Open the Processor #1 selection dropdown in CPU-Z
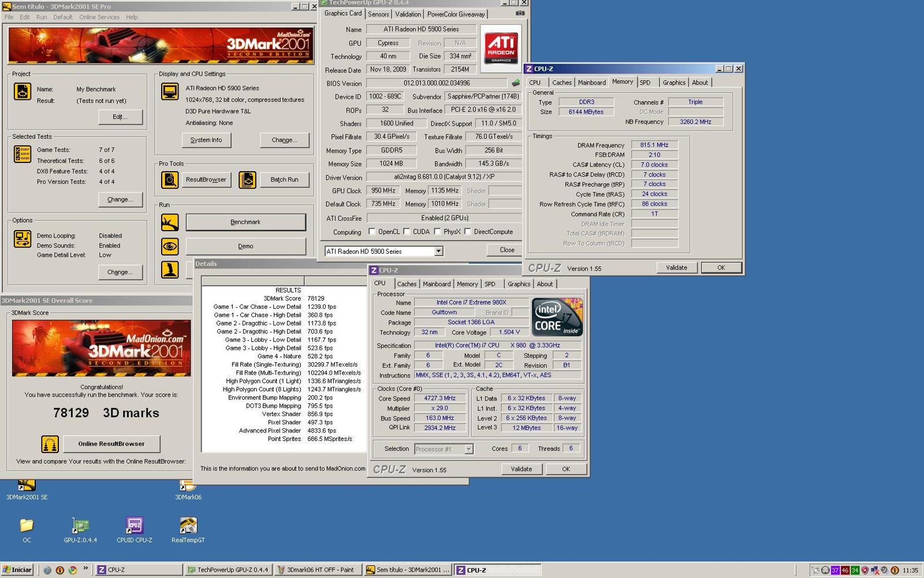 point(468,449)
